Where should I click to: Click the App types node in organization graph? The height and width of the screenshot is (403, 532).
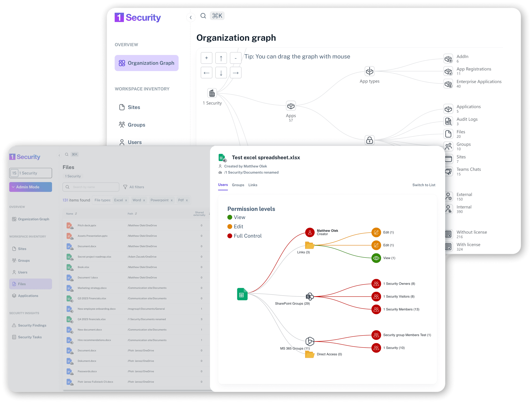[x=369, y=71]
